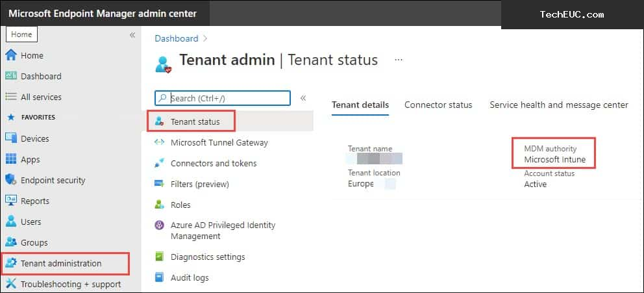Click the Microsoft Tunnel Gateway icon

point(159,142)
